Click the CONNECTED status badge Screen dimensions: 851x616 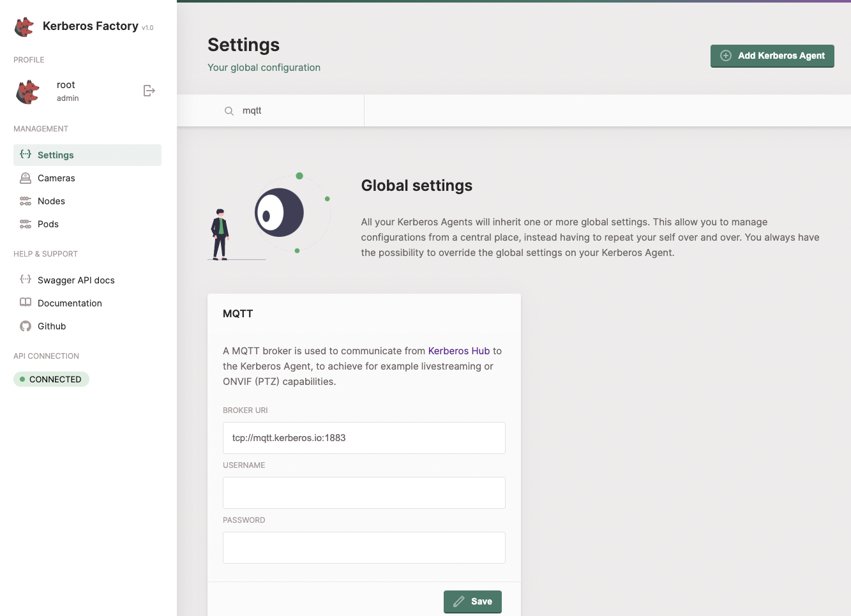coord(51,379)
